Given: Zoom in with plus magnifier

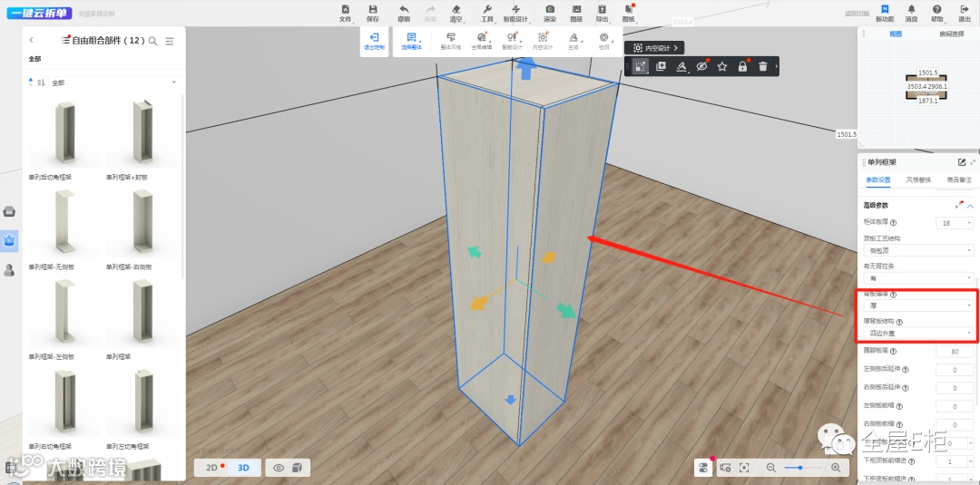Looking at the screenshot, I should tap(836, 468).
